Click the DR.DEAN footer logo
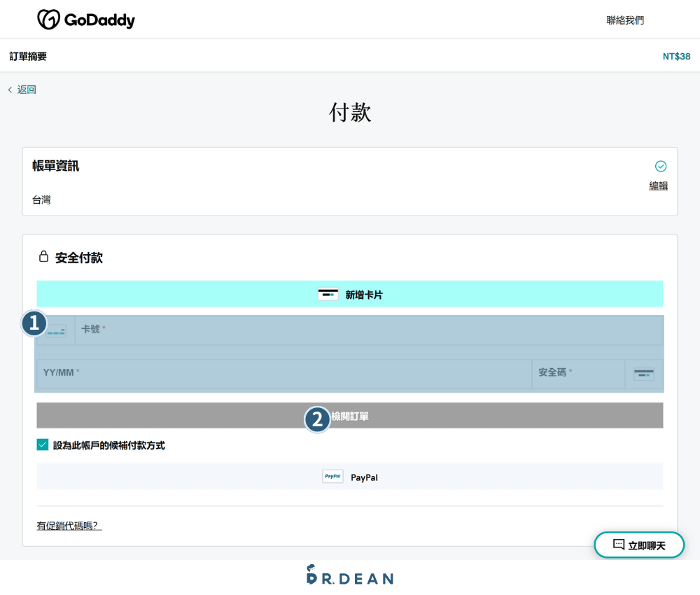The width and height of the screenshot is (700, 595). 349,575
